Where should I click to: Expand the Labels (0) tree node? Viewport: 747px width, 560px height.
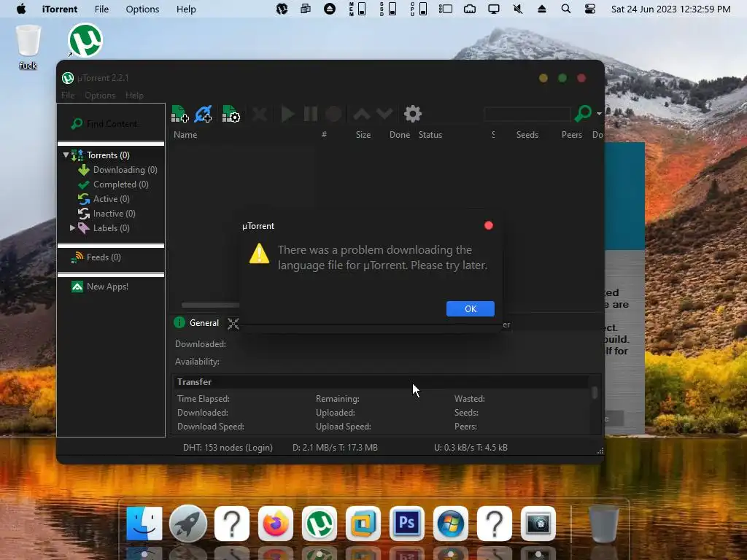(x=72, y=227)
